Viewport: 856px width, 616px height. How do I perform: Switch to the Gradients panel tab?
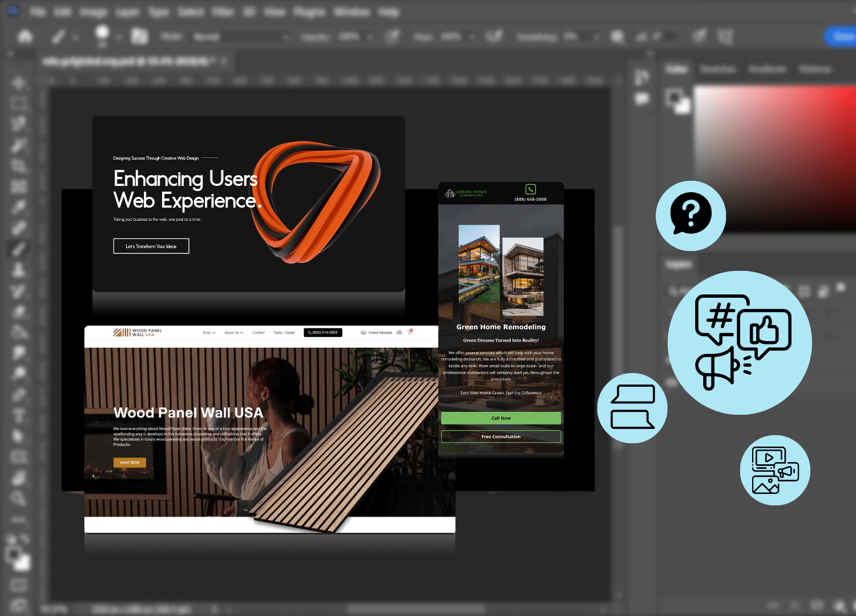tap(768, 69)
